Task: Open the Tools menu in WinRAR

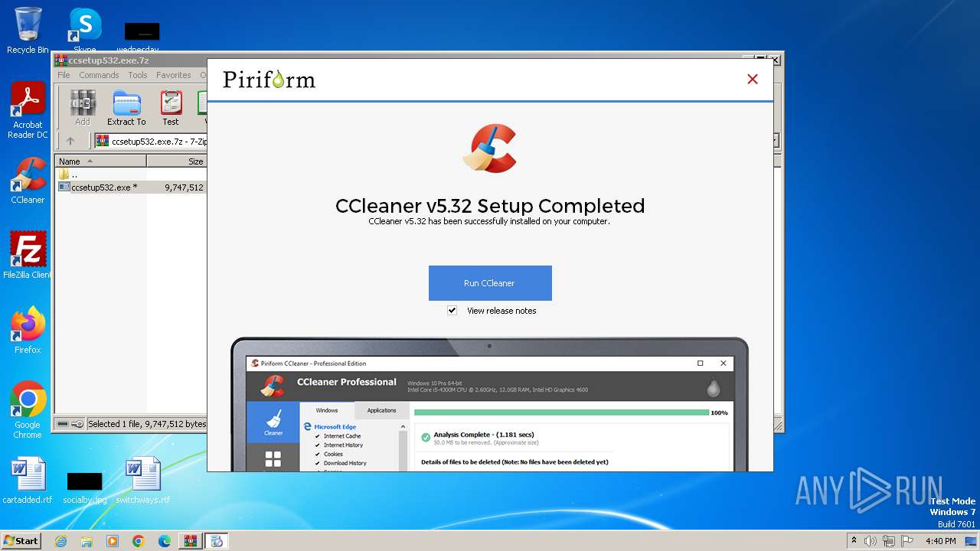Action: [138, 75]
